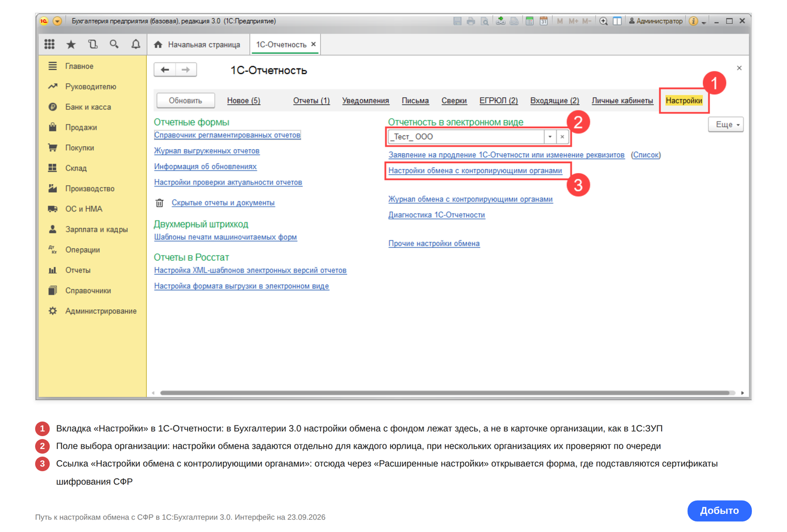Open Настройка формата выгрузки в электронном виде
The image size is (787, 532).
click(242, 286)
